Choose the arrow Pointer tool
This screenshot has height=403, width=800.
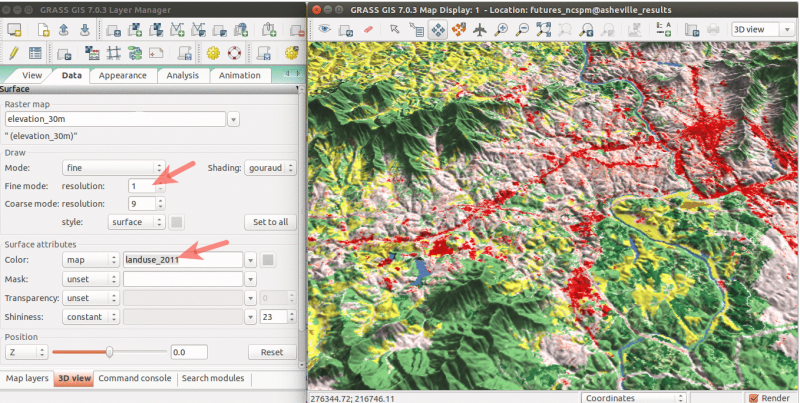[x=395, y=30]
